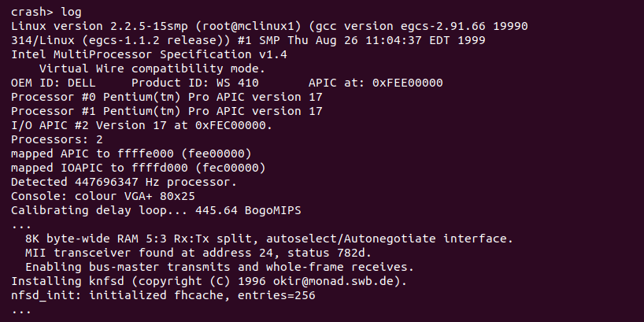Click the "crash>" prompt text
This screenshot has width=644, height=322.
[x=32, y=13]
